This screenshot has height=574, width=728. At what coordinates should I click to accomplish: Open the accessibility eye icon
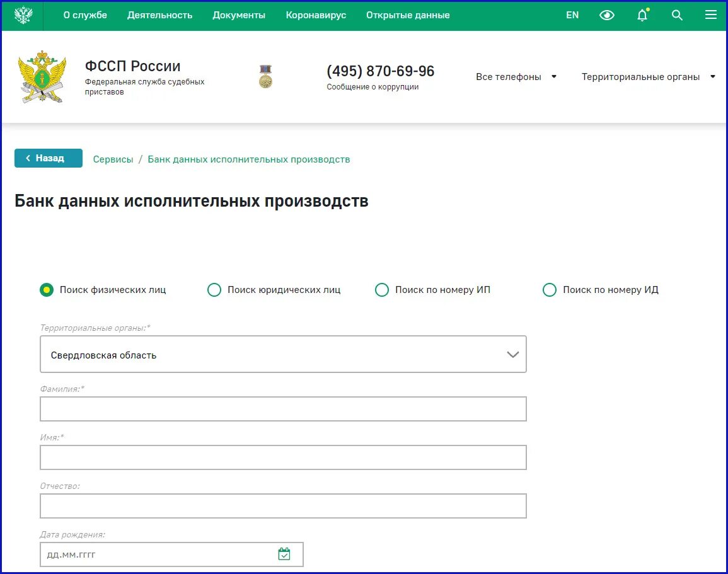[606, 15]
